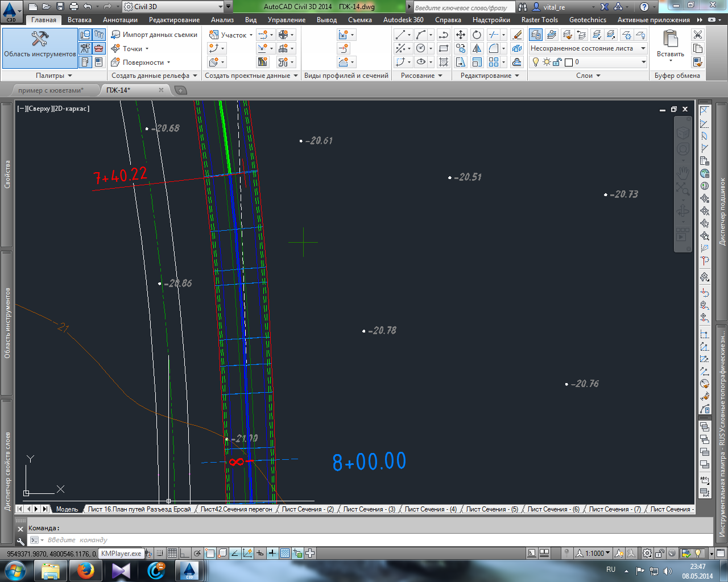The image size is (728, 582).
Task: Switch to the Модель layout tab
Action: [x=67, y=509]
